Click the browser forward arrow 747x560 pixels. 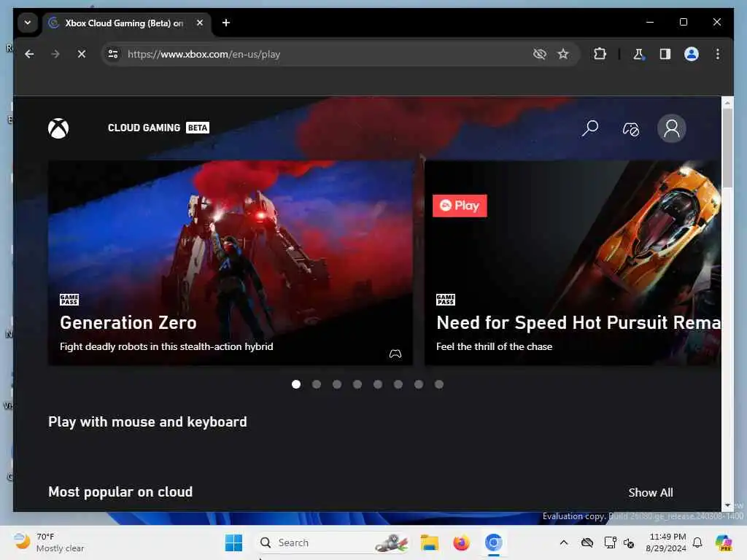tap(55, 54)
